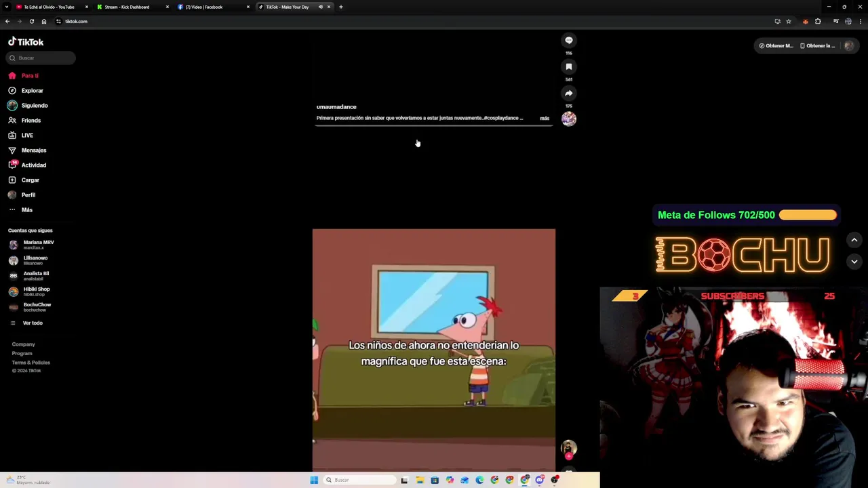The height and width of the screenshot is (488, 868).
Task: Bookmark the umaumadance video
Action: coord(569,66)
